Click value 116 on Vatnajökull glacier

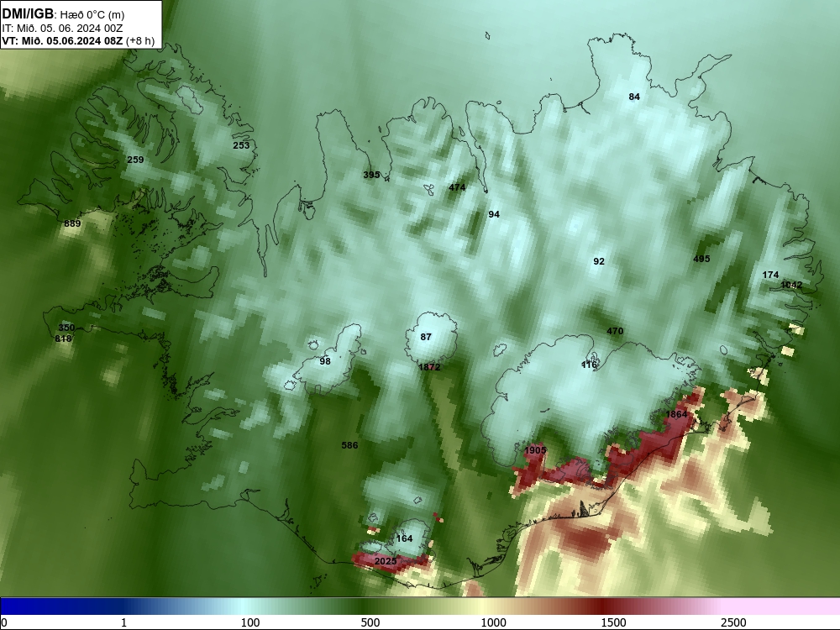coord(589,365)
